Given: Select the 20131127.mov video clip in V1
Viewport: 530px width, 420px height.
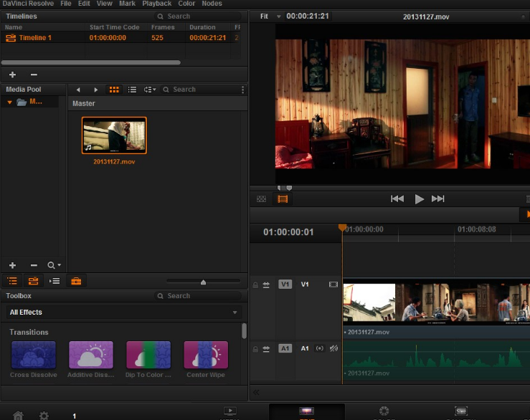Looking at the screenshot, I should click(x=436, y=308).
